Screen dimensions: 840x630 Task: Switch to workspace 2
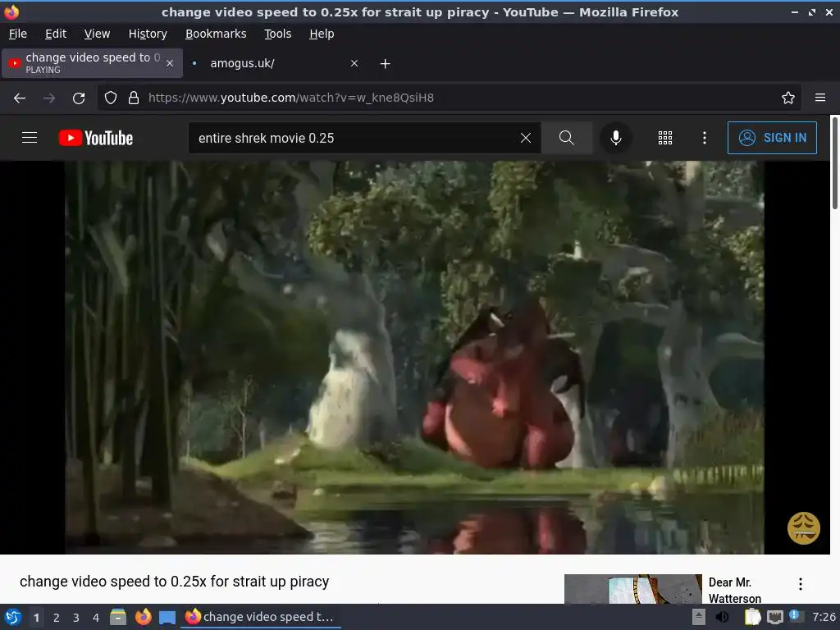click(57, 618)
